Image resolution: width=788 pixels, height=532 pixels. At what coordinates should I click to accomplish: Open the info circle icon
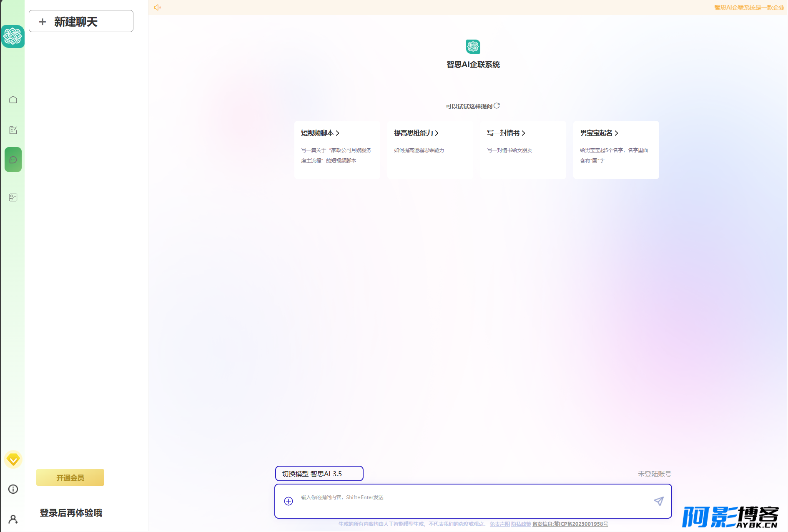[13, 489]
